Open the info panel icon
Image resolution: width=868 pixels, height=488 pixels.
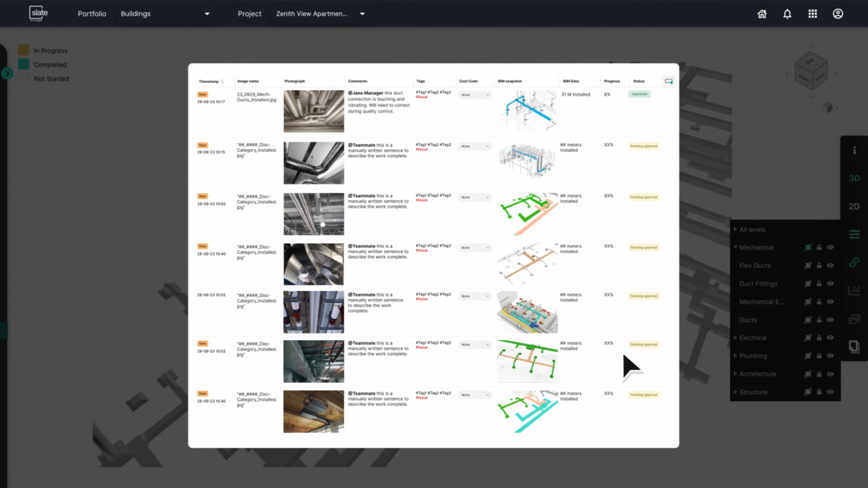(854, 150)
